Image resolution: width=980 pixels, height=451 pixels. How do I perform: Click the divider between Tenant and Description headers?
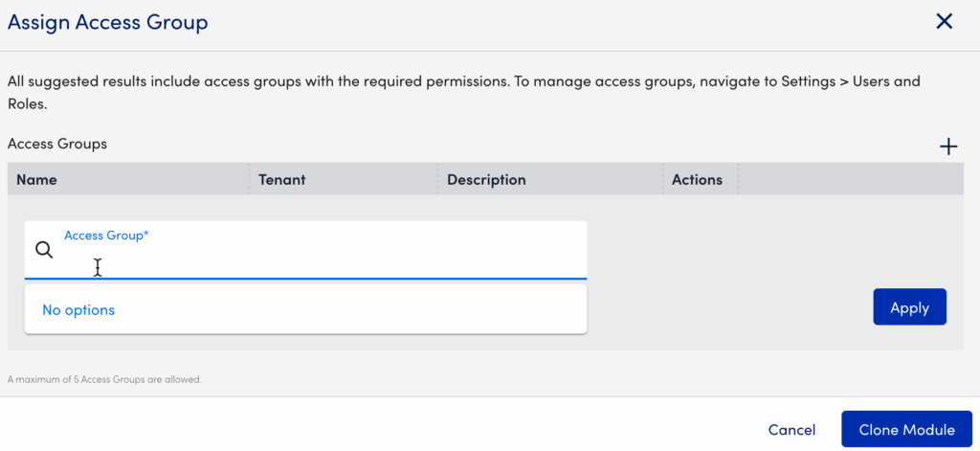(x=438, y=179)
